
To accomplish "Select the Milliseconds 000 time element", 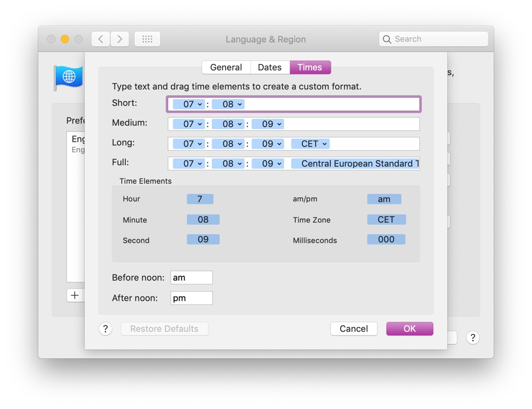I will (x=386, y=240).
